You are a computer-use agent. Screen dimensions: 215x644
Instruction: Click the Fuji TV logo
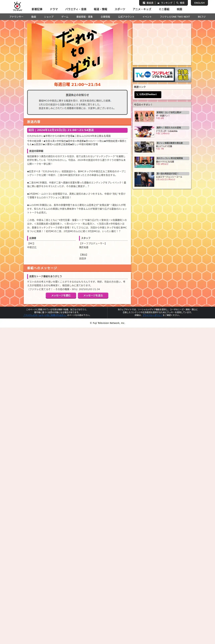pyautogui.click(x=18, y=7)
